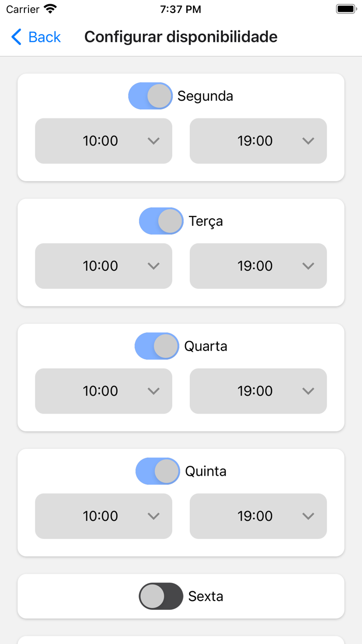
Task: Choose Quarta start time dropdown
Action: tap(103, 391)
